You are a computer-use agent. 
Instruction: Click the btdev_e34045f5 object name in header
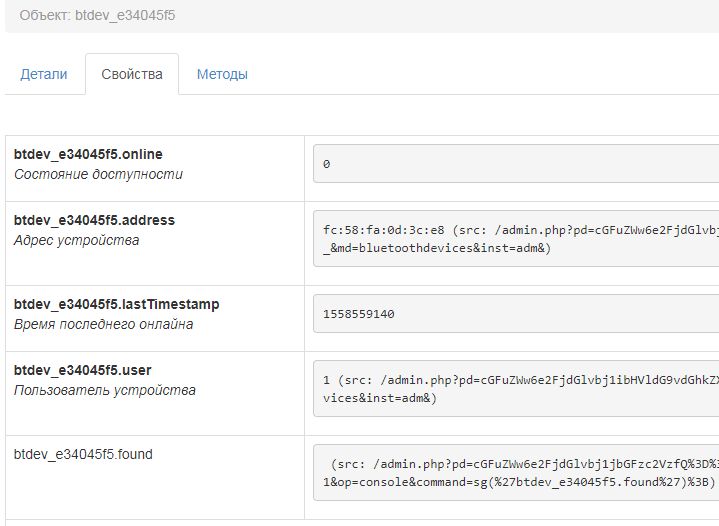tap(126, 17)
